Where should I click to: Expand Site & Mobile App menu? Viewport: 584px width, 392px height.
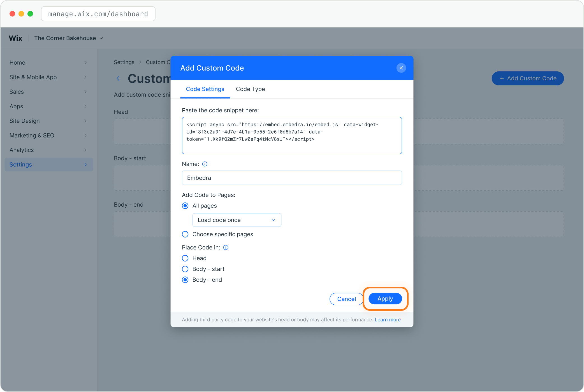coord(49,77)
